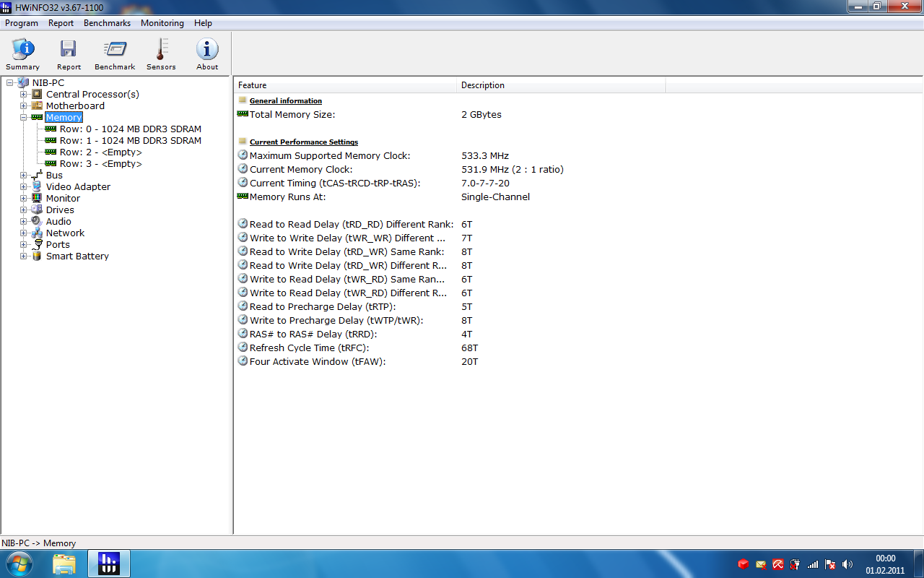Viewport: 924px width, 578px height.
Task: Click the network signal tray icon
Action: point(813,564)
